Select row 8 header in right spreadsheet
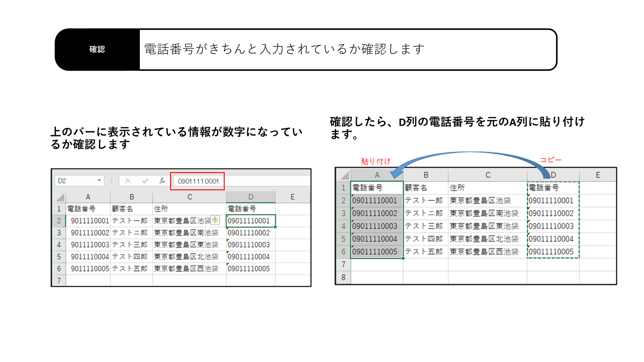Screen dimensions: 644x362 (x=343, y=278)
